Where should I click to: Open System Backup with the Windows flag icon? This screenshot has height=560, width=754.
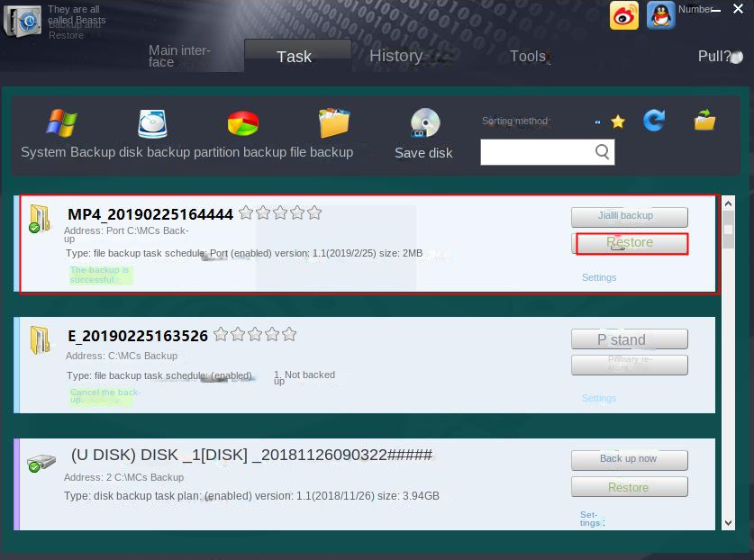pyautogui.click(x=61, y=123)
